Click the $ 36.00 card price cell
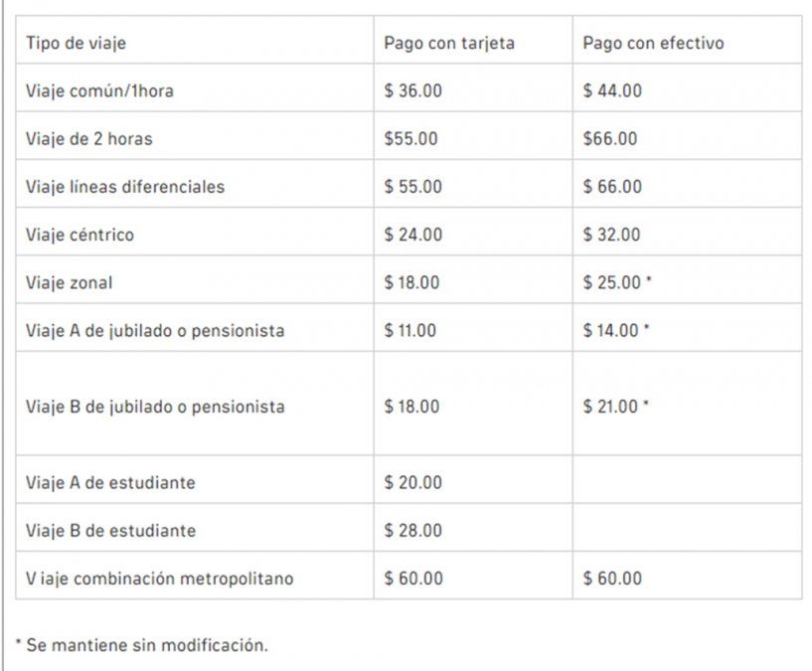 [411, 91]
